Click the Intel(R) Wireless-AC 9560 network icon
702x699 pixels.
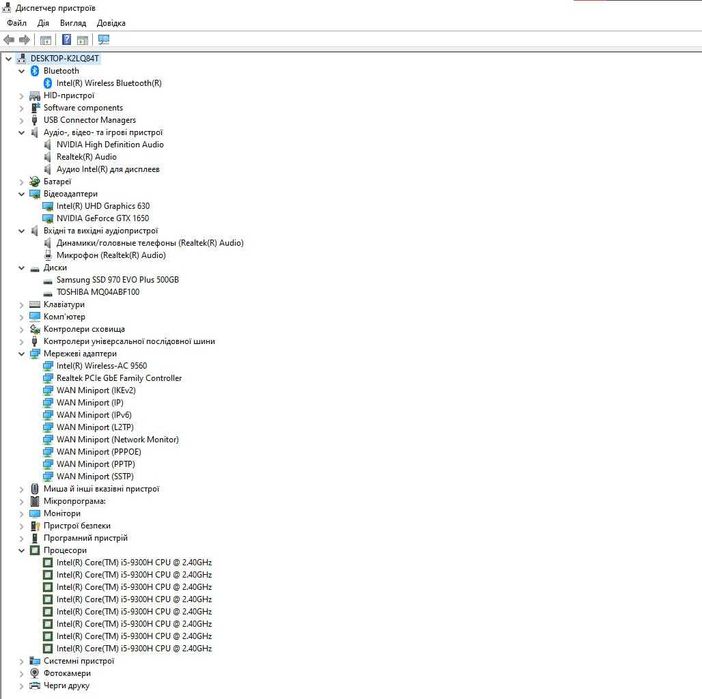pyautogui.click(x=47, y=366)
